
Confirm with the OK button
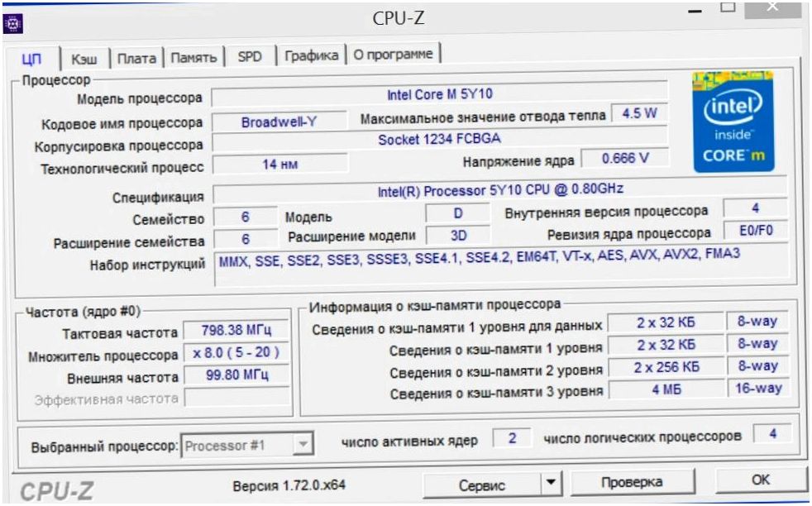coord(760,480)
